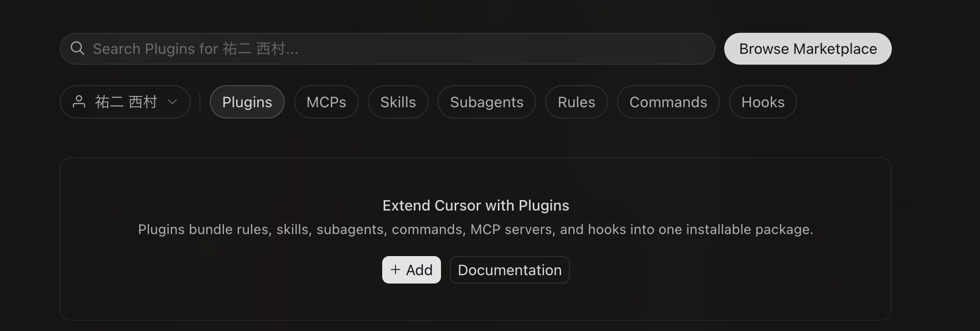Click the Extend Cursor with Plugins heading
Image resolution: width=980 pixels, height=331 pixels.
click(476, 205)
